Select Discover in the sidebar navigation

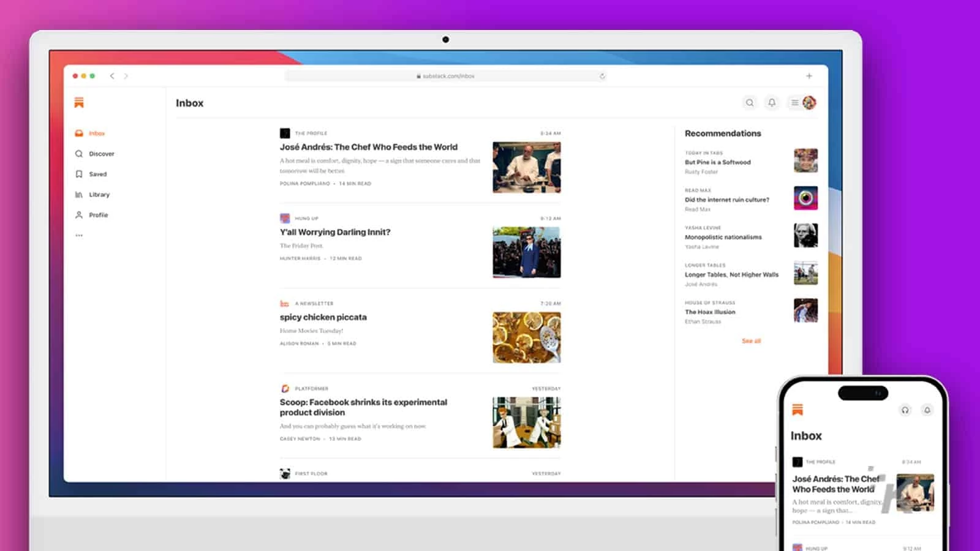point(102,154)
